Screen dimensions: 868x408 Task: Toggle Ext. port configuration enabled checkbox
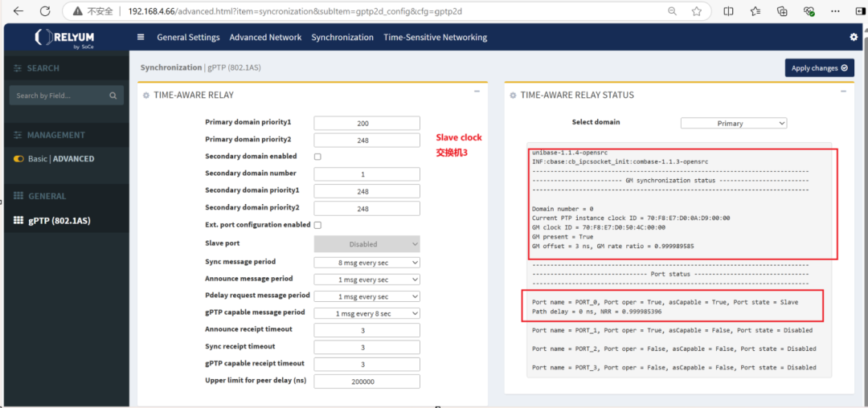[x=317, y=225]
